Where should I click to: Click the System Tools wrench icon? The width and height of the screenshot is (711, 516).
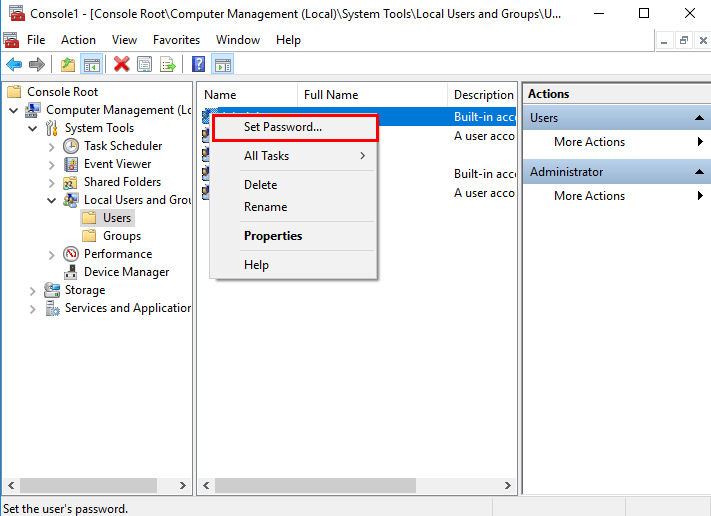point(52,128)
